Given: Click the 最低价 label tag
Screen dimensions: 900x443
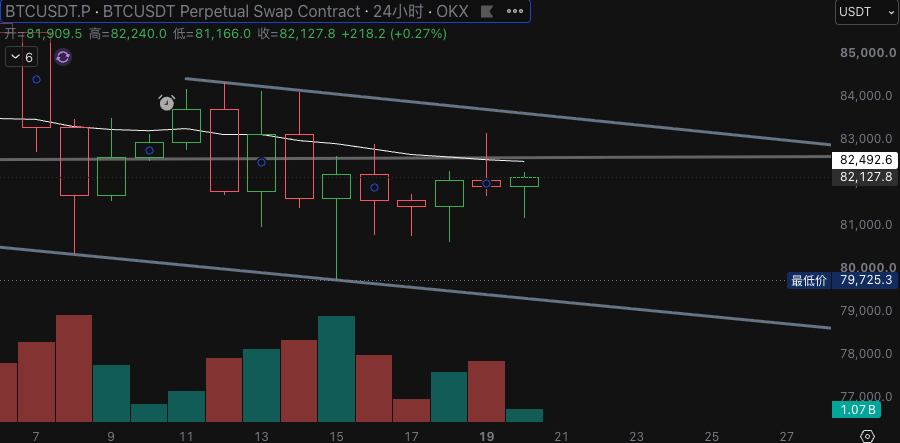Looking at the screenshot, I should [x=809, y=280].
